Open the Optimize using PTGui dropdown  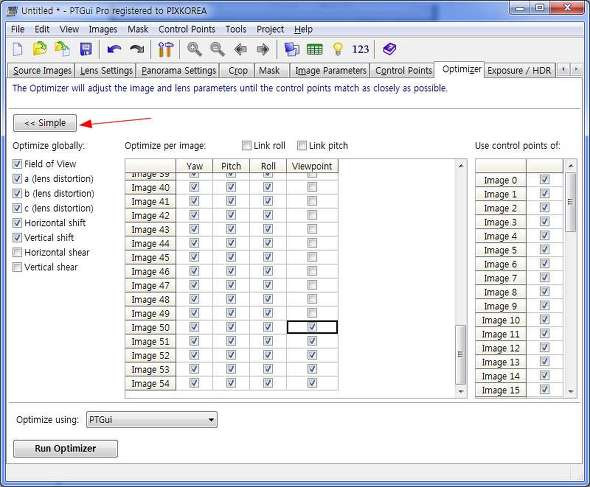click(x=152, y=420)
